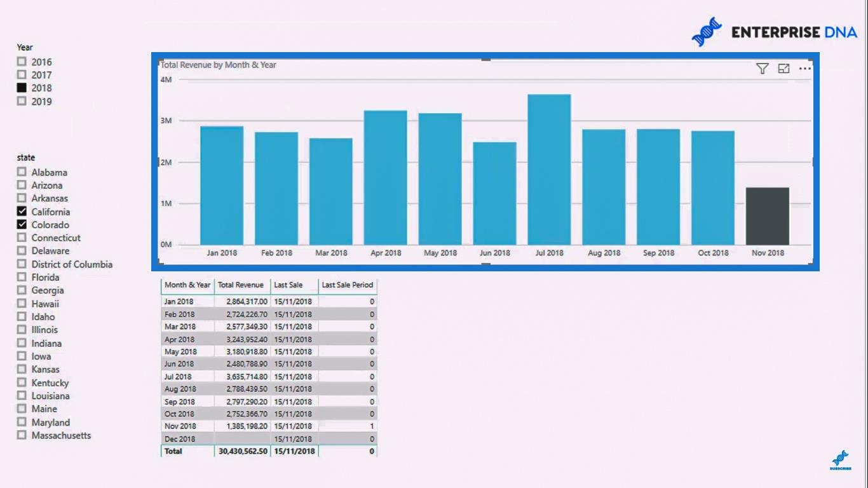Enable the Georgia state checkbox
The height and width of the screenshot is (488, 868).
(x=22, y=290)
